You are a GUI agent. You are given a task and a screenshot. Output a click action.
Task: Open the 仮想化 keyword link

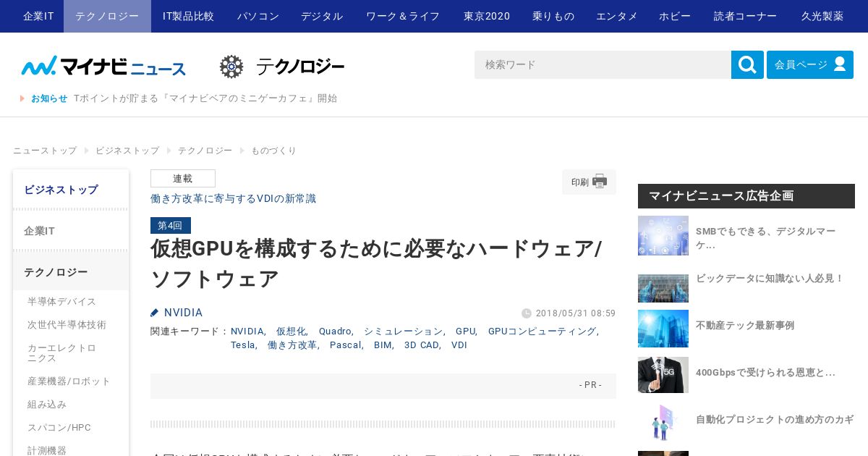(292, 332)
